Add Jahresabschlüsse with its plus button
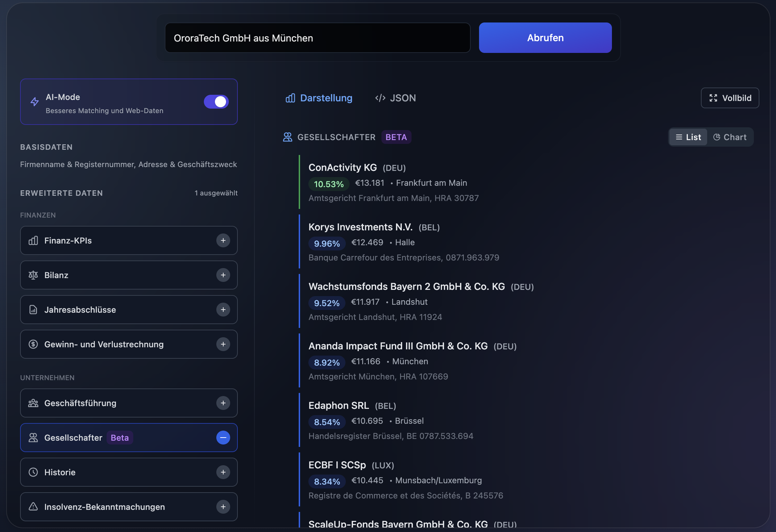 point(223,310)
